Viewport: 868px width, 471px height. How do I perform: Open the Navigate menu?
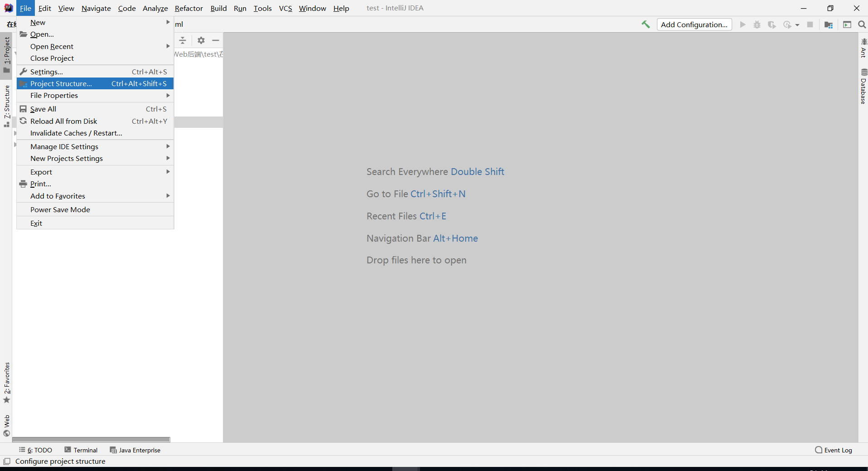[x=96, y=8]
